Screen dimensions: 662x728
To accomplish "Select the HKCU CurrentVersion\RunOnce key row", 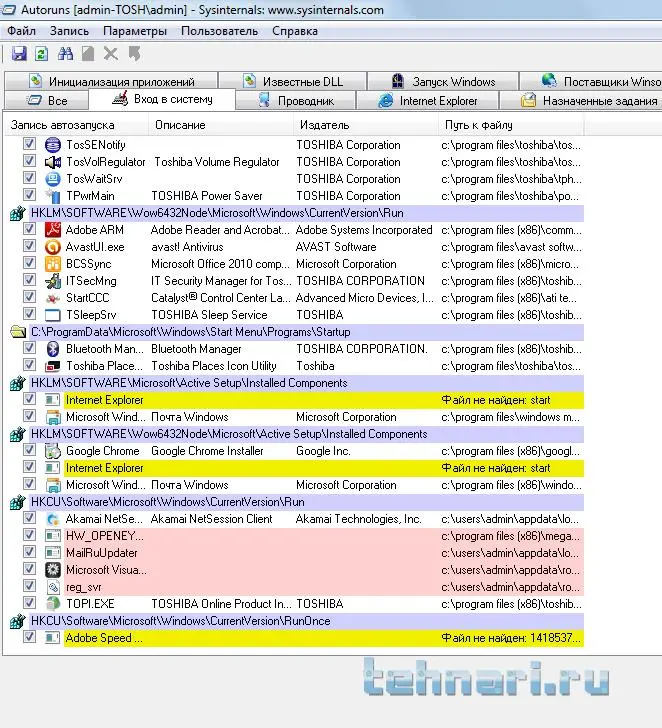I will pyautogui.click(x=306, y=621).
